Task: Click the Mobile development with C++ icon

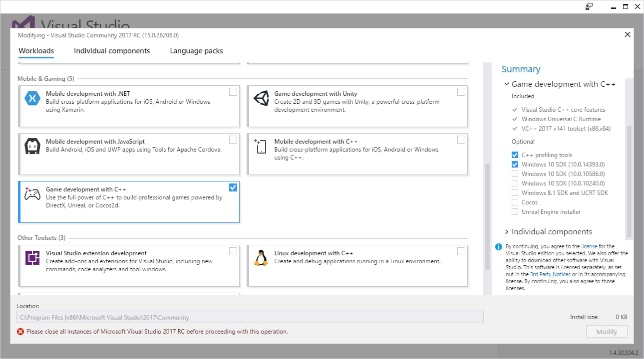Action: [x=261, y=147]
